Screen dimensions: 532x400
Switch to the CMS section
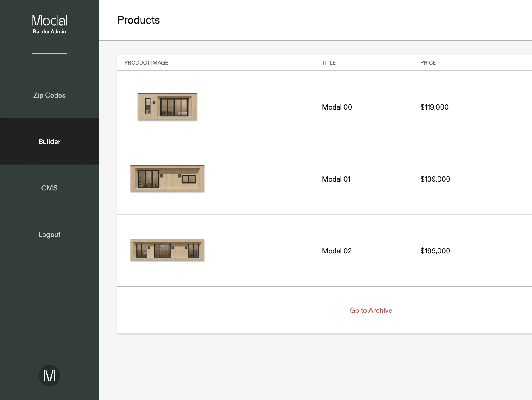pos(49,188)
